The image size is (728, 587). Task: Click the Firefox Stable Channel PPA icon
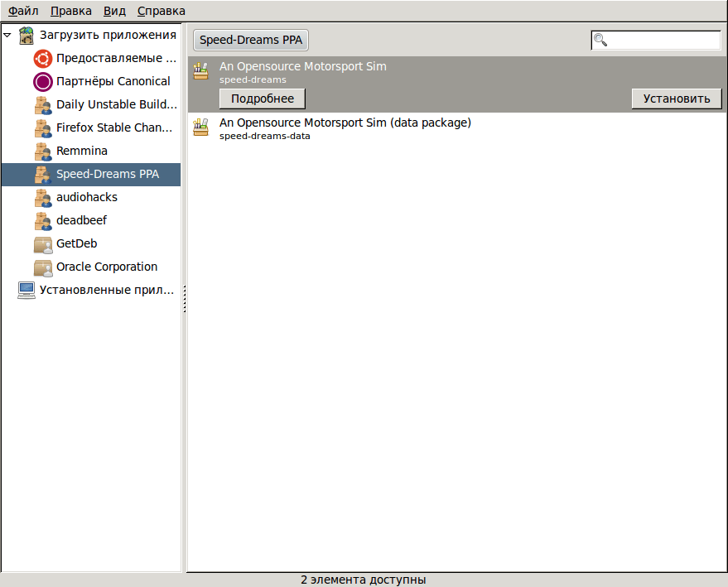[x=43, y=128]
